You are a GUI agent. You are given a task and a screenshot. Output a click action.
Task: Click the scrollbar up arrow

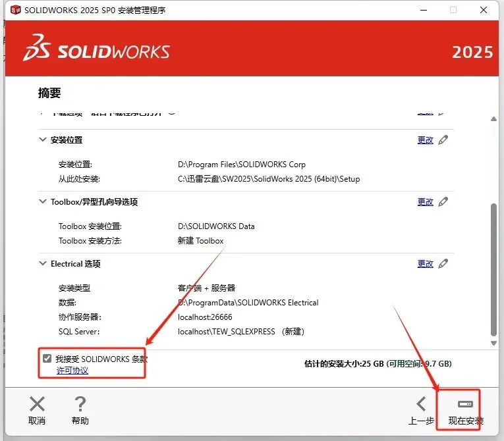tap(493, 119)
